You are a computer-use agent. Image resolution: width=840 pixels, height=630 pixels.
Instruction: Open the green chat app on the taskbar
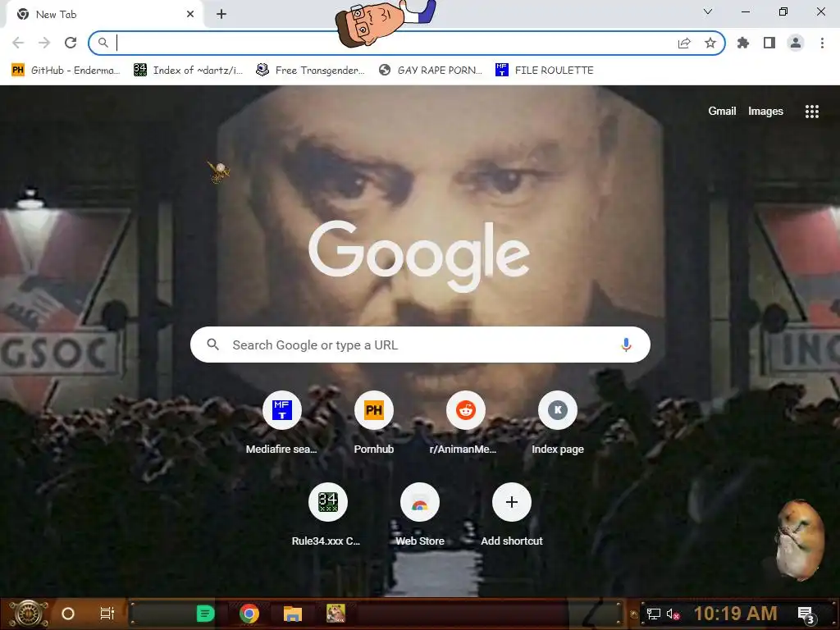205,614
